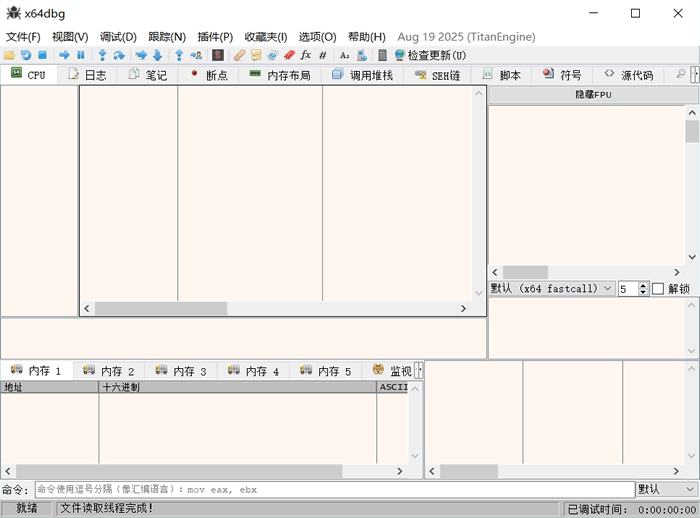This screenshot has width=700, height=518.
Task: Select the 内存 2 dump tab
Action: coord(109,371)
